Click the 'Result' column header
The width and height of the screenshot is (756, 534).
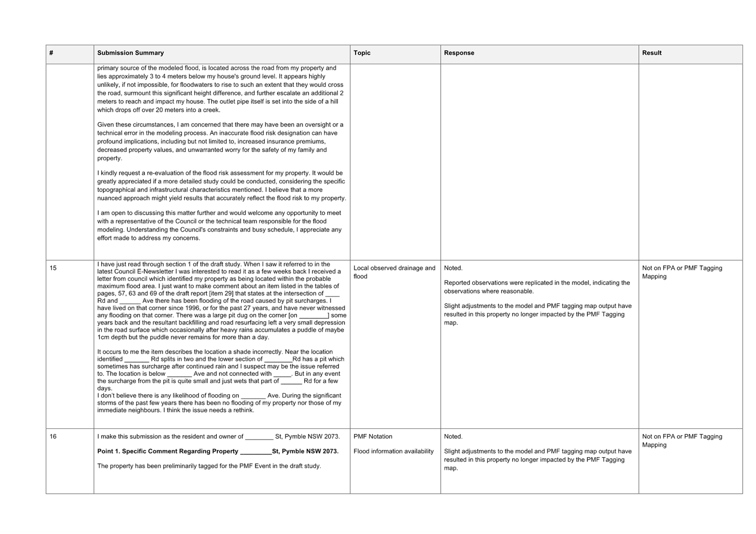(x=690, y=54)
